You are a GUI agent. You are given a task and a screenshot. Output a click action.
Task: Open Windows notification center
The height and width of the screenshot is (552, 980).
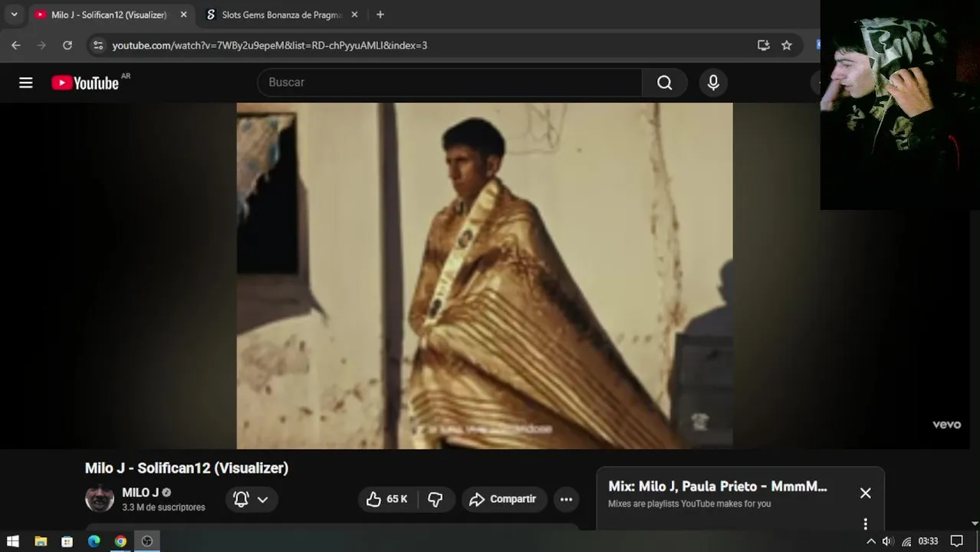(x=956, y=541)
